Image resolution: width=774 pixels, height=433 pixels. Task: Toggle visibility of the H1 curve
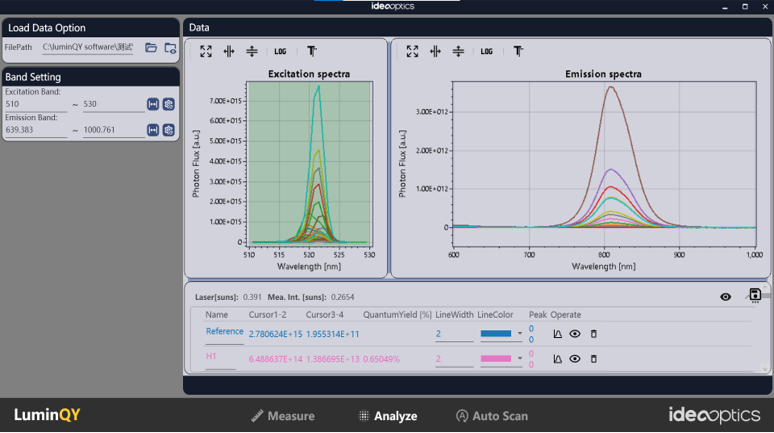(x=575, y=359)
